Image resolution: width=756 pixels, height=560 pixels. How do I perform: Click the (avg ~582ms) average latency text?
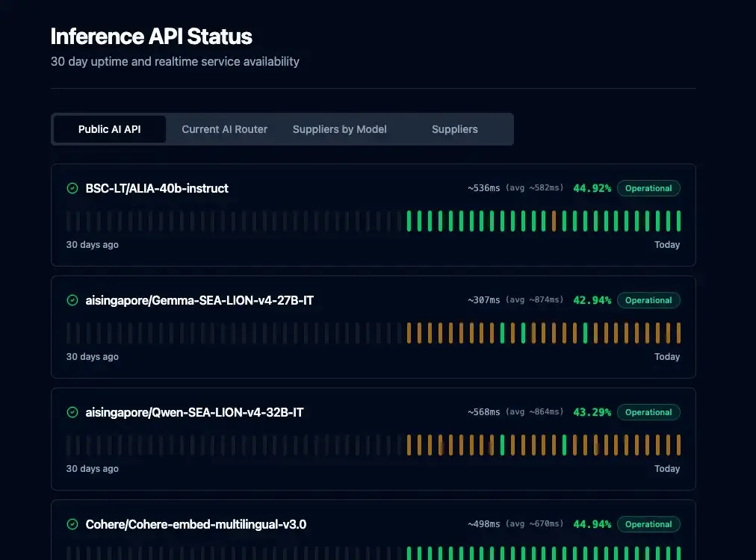[x=534, y=187]
